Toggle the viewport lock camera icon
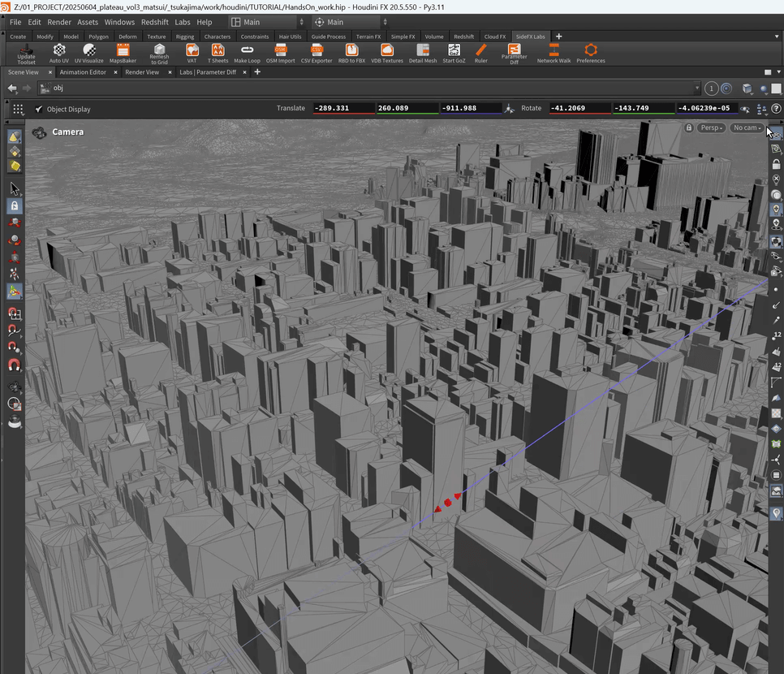Image resolution: width=784 pixels, height=674 pixels. (x=689, y=127)
